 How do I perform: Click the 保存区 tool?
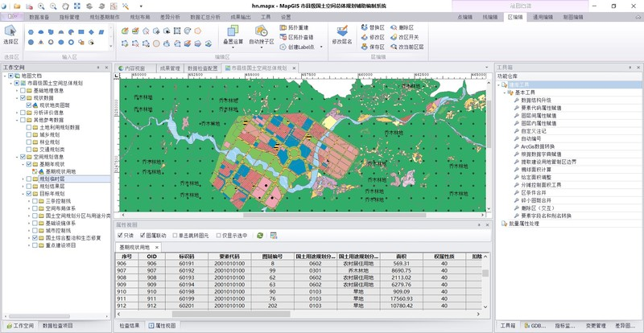click(x=373, y=47)
